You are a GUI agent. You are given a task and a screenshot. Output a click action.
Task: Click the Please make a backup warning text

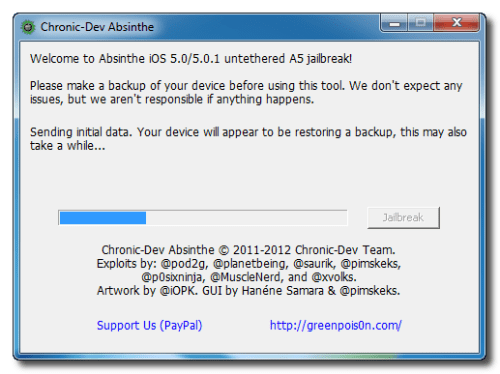pos(246,92)
